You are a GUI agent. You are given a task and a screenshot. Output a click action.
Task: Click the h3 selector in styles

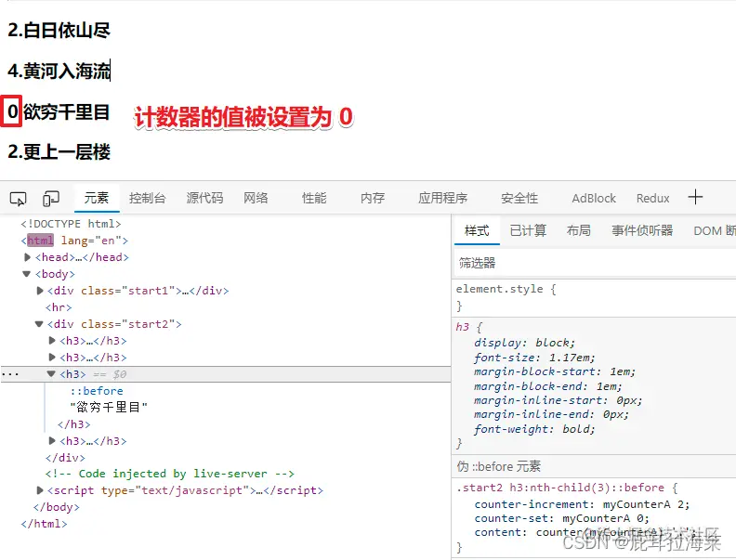click(x=463, y=327)
